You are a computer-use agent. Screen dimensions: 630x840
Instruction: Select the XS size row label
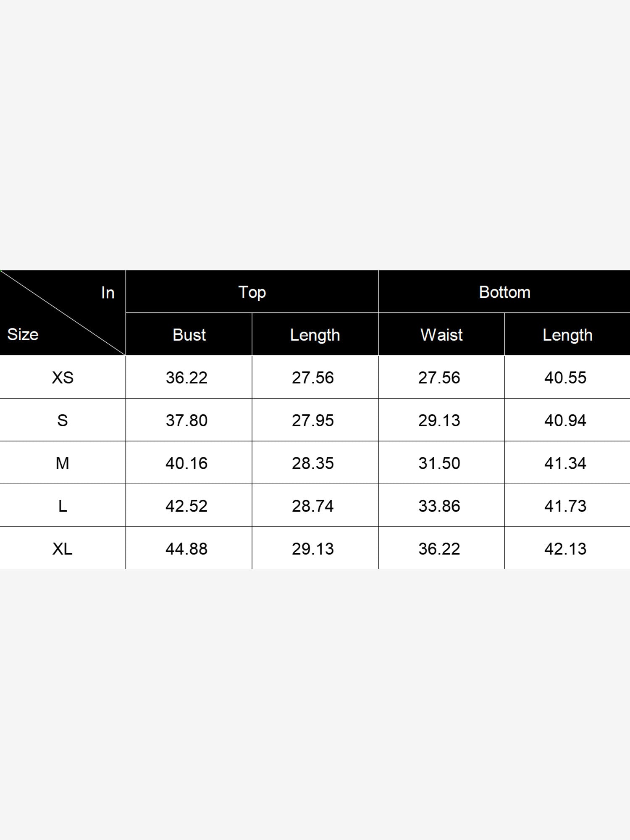63,377
